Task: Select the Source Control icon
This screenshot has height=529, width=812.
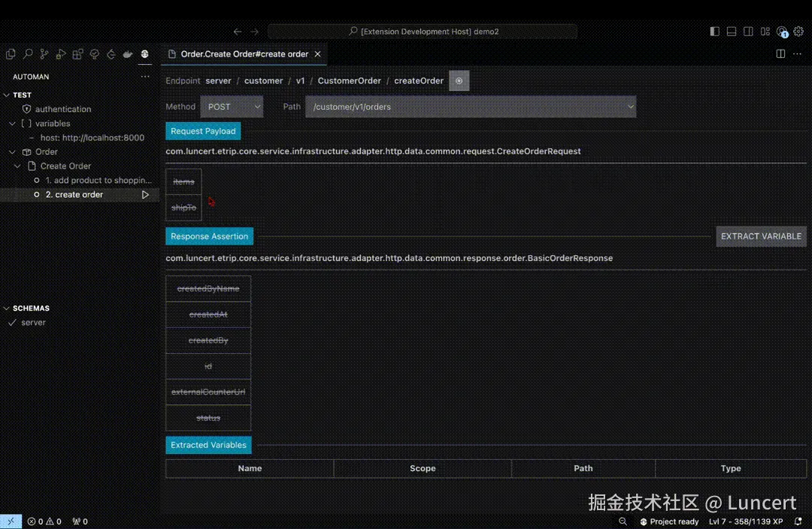Action: (x=44, y=54)
